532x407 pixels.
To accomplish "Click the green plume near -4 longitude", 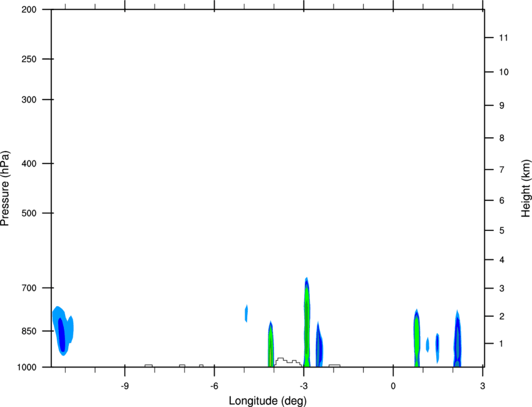I will pyautogui.click(x=271, y=344).
